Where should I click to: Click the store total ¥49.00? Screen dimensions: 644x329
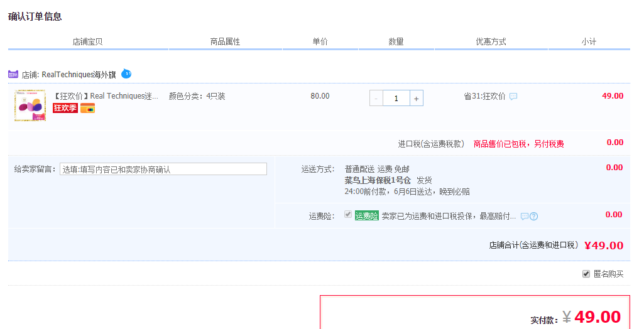604,245
